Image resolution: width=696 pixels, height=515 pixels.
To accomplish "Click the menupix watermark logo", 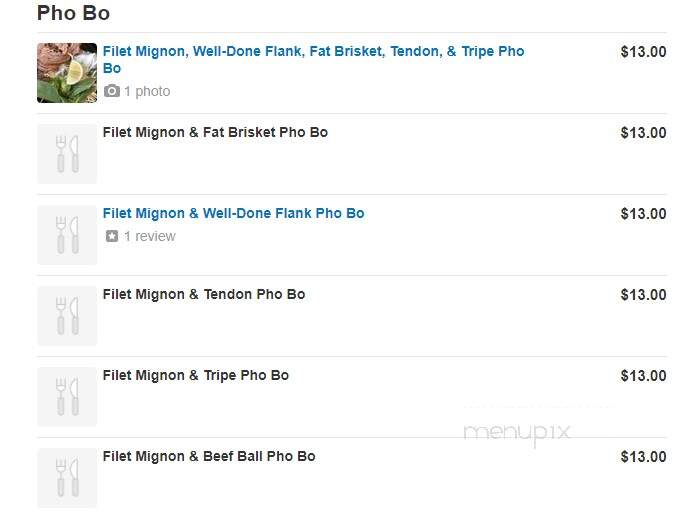I will click(x=517, y=433).
